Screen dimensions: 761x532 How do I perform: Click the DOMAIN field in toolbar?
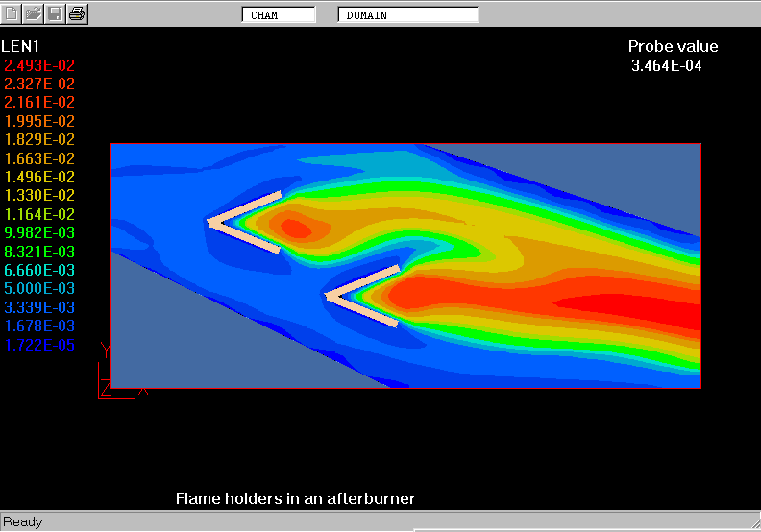(408, 15)
